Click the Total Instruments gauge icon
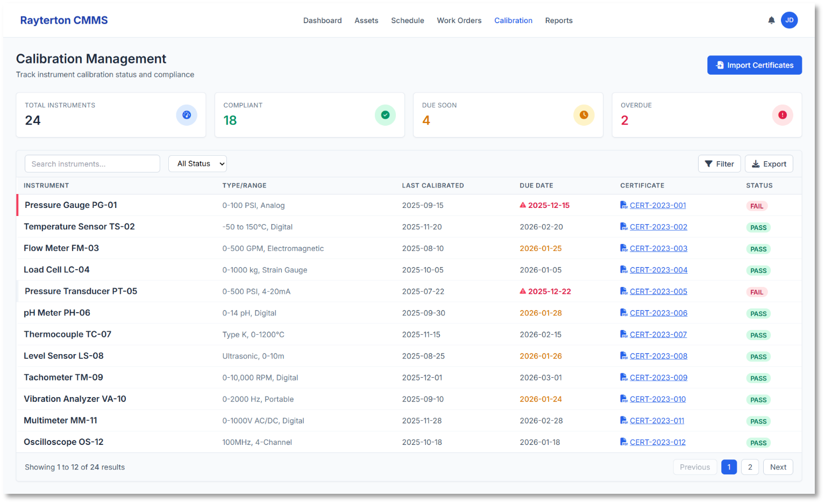825x504 pixels. 187,115
